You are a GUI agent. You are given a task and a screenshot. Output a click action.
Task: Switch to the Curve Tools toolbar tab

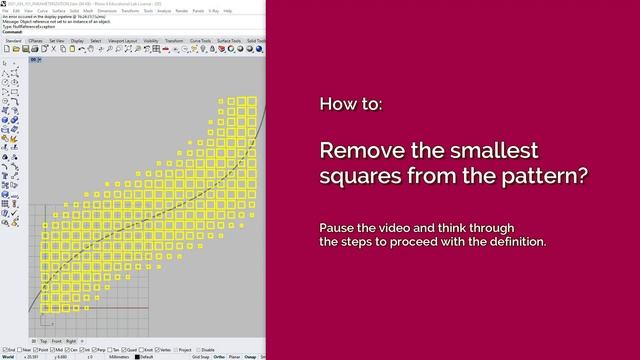pos(200,41)
